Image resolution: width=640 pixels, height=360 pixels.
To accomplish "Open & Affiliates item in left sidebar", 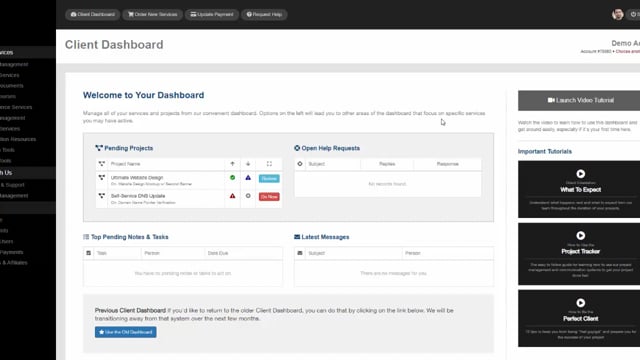I will (x=13, y=263).
